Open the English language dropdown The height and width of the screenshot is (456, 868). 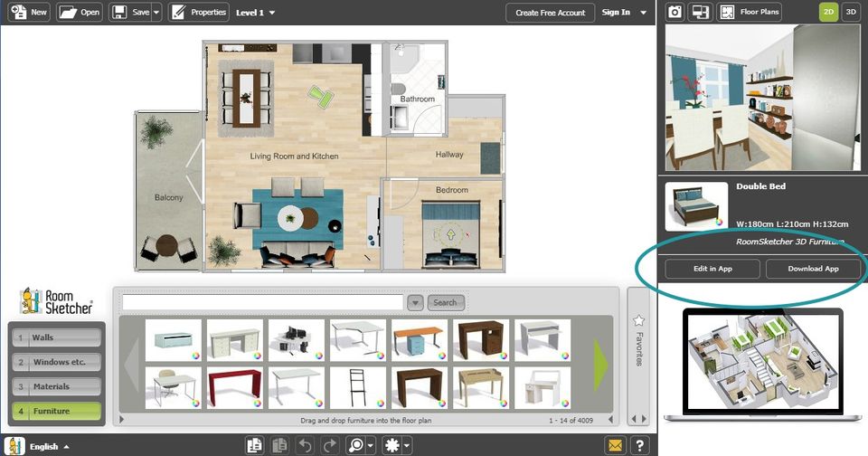point(49,447)
